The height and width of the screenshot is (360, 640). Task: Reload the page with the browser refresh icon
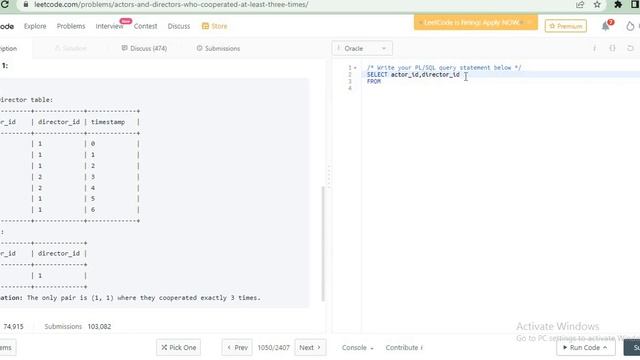tap(5, 4)
